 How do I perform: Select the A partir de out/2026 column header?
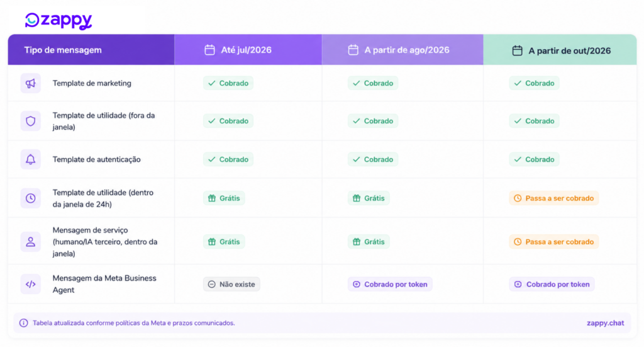[560, 50]
